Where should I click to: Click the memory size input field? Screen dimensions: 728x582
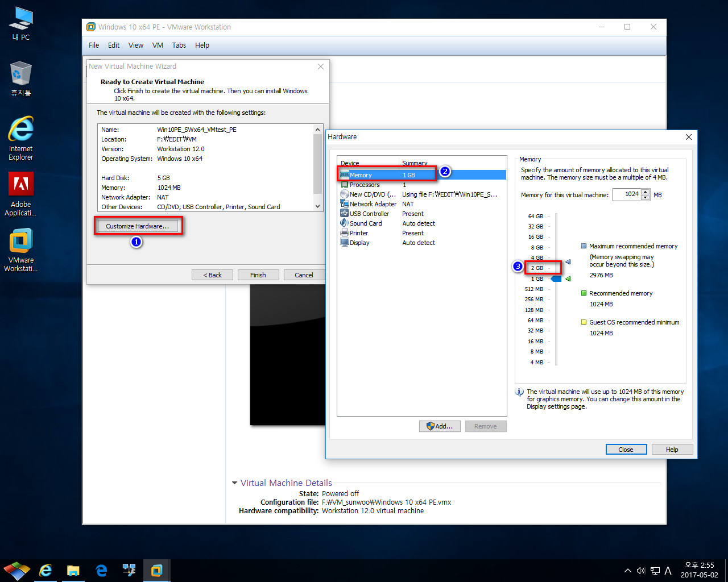[627, 194]
